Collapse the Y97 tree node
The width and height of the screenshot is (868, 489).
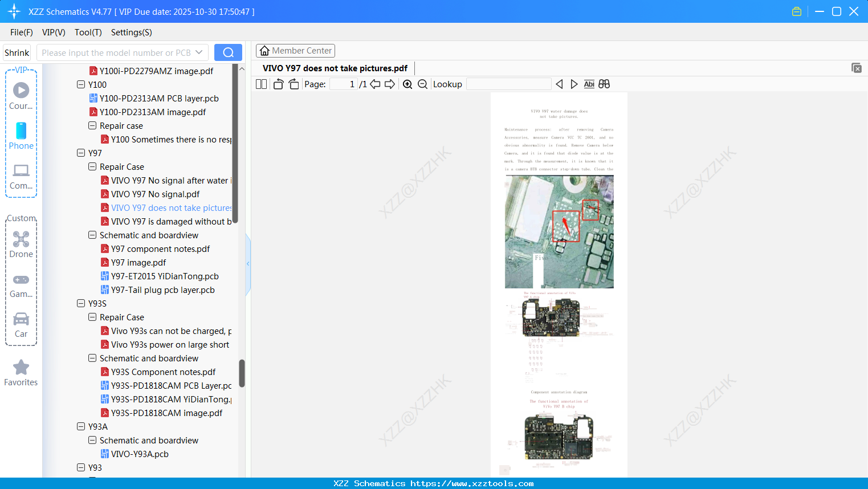[81, 153]
